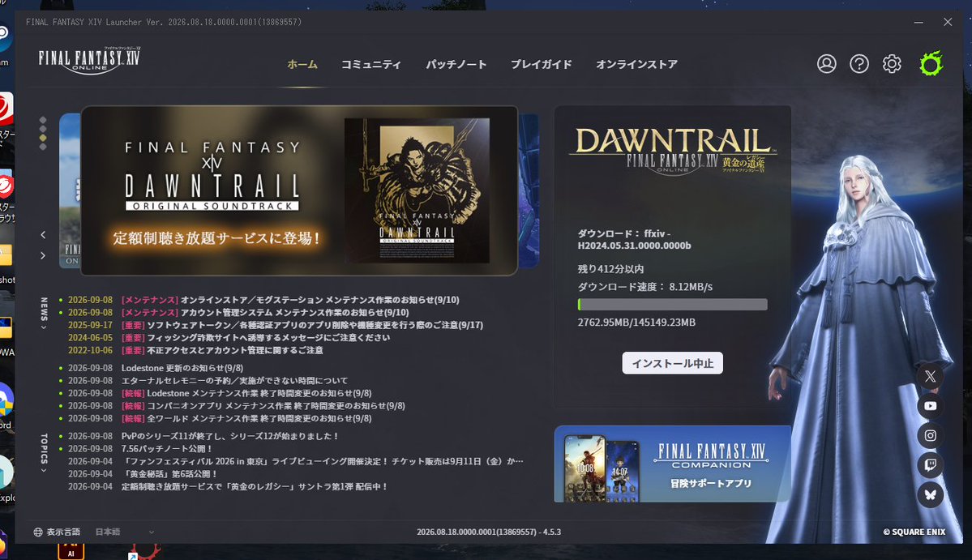Click the partially hidden left banner slide
Viewport: 972px width, 560px height.
(70, 190)
